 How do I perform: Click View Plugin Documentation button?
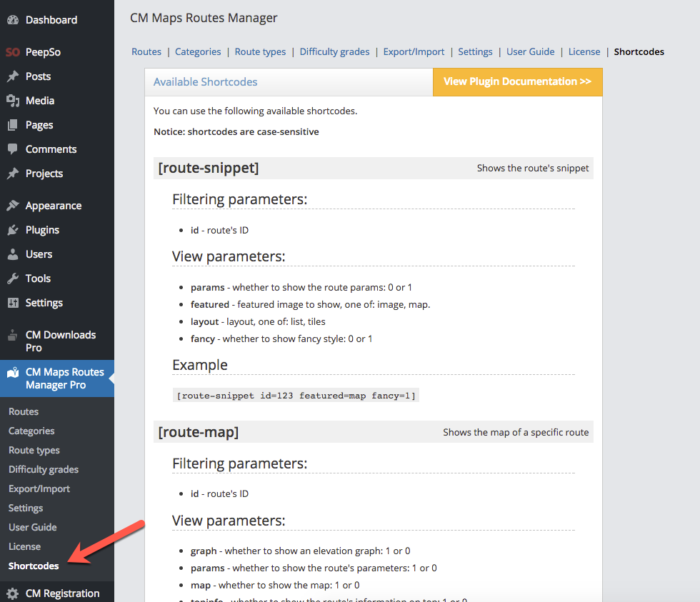pos(517,81)
